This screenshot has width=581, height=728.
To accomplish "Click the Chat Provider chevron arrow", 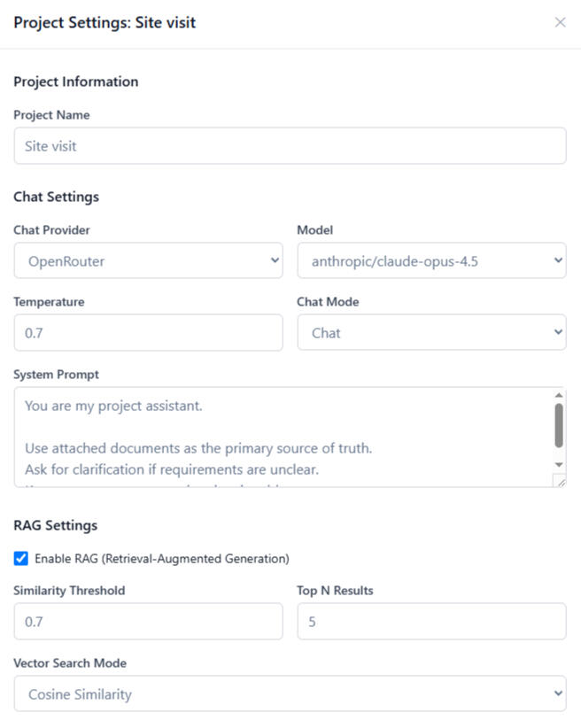I will (x=275, y=260).
